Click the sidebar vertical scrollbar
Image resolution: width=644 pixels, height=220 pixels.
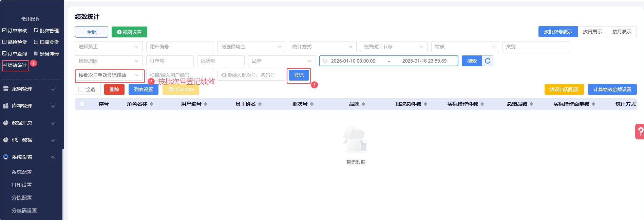[63, 184]
